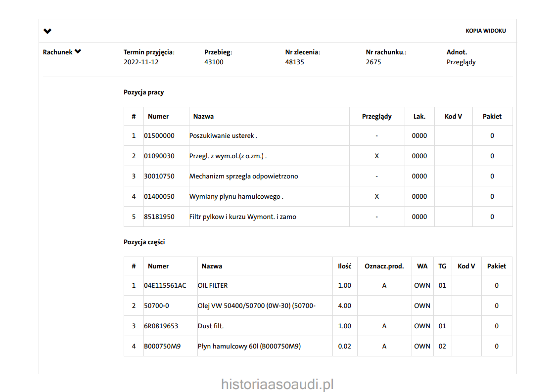Click the Numer header in work table

coord(158,117)
